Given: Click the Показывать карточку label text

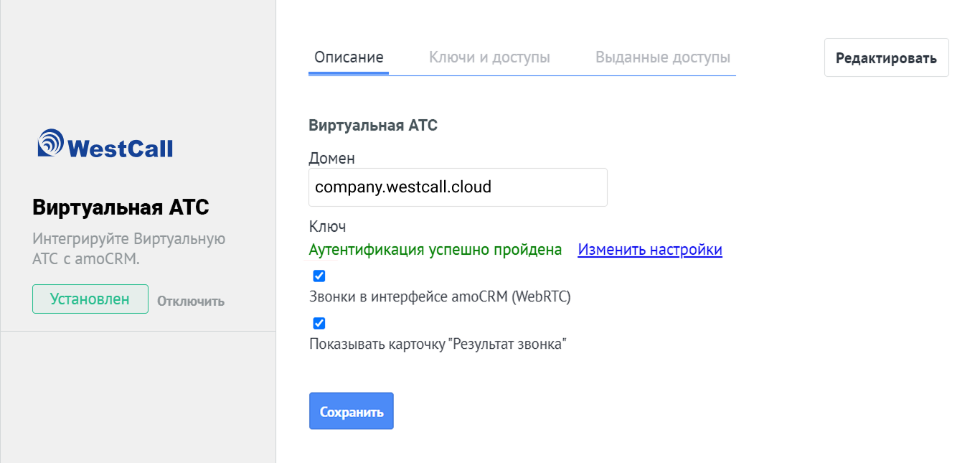Looking at the screenshot, I should [438, 344].
